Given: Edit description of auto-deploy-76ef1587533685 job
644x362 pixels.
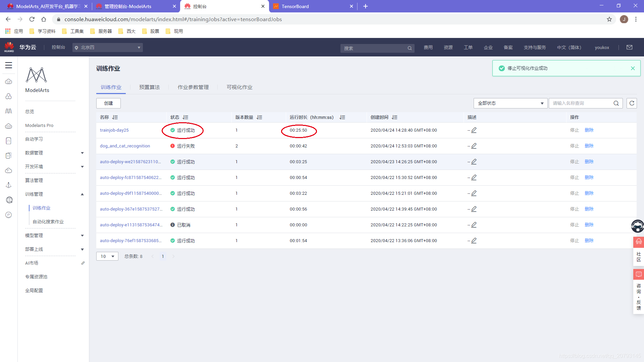Looking at the screenshot, I should tap(474, 240).
